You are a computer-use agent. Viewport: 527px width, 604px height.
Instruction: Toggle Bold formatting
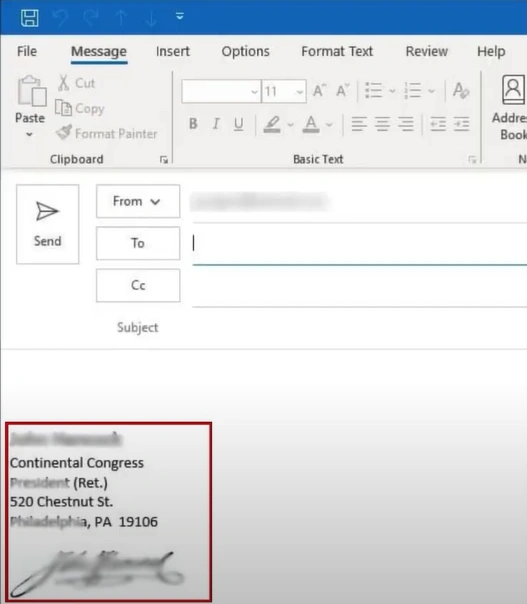pyautogui.click(x=193, y=124)
